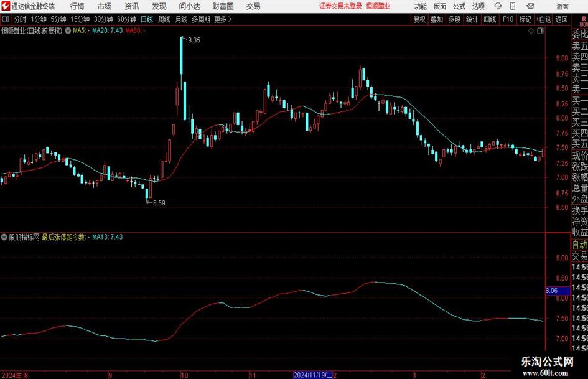This screenshot has width=588, height=379.
Task: Open the 市场 menu
Action: click(x=105, y=6)
